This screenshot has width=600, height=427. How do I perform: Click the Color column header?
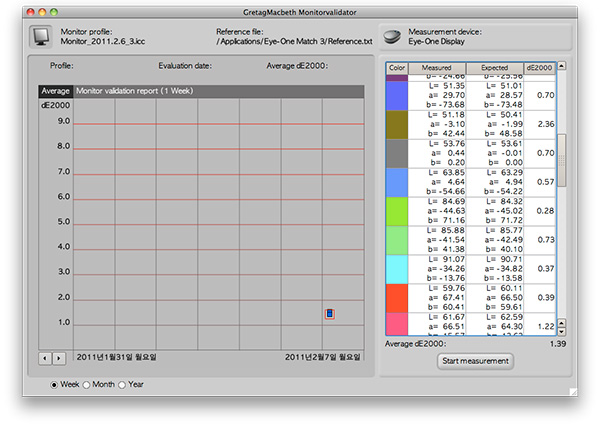click(400, 67)
